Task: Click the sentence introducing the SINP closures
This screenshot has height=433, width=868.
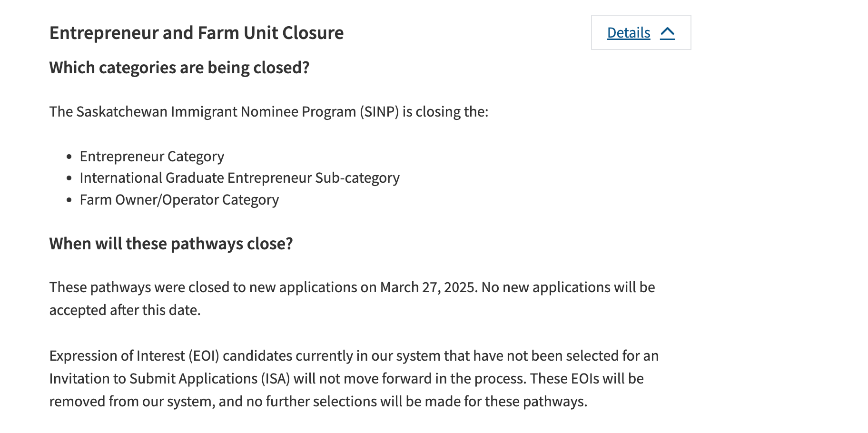Action: pos(268,112)
